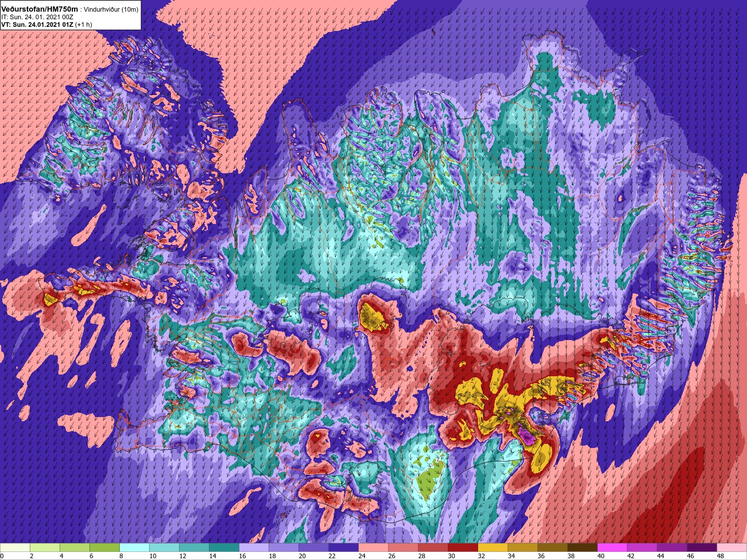Pick the 20–22 purple-blue legend swatch
The height and width of the screenshot is (560, 747).
[314, 548]
